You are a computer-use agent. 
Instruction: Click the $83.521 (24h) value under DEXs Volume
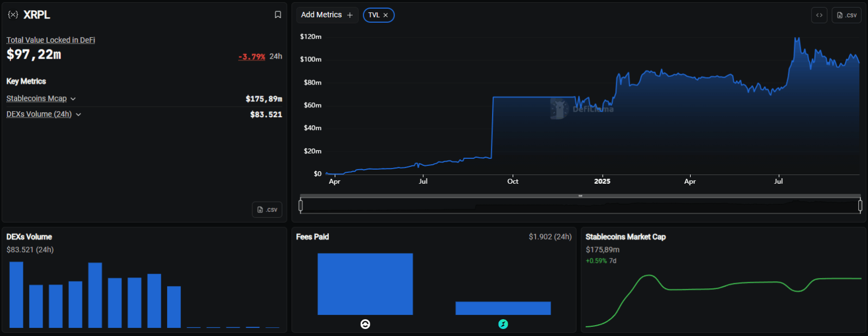tap(30, 250)
